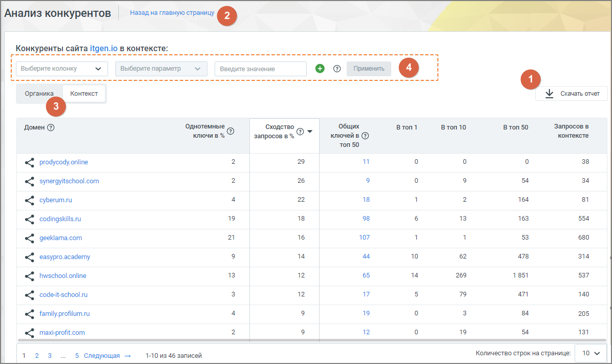Open rows-per-page dropdown showing 10

[590, 353]
